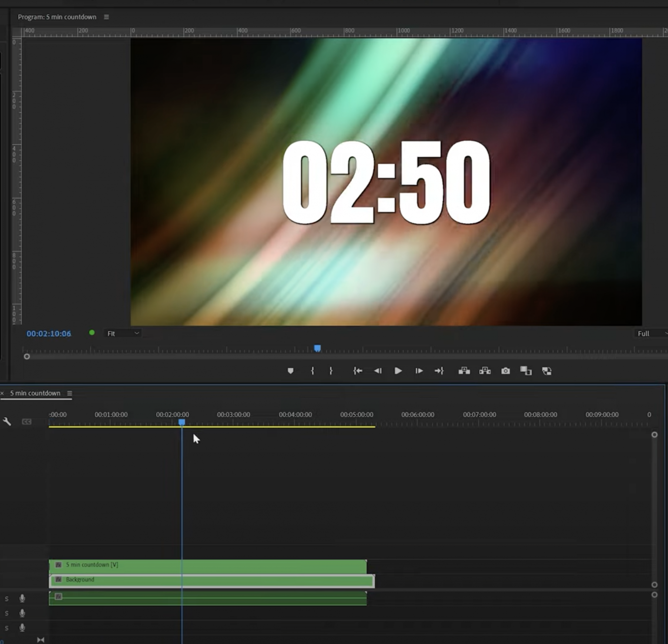Viewport: 668px width, 644px height.
Task: Click fx badge on 5 min countdown [V] clip
Action: 58,565
